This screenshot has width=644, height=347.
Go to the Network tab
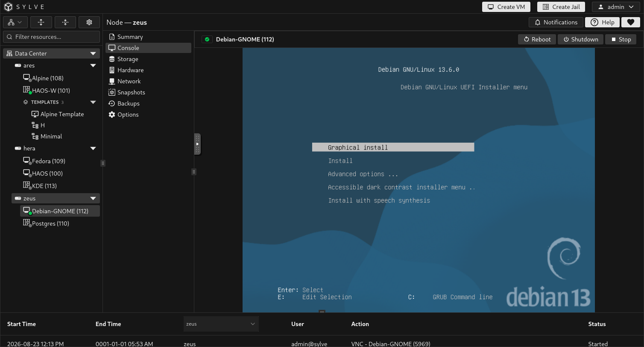click(148, 81)
